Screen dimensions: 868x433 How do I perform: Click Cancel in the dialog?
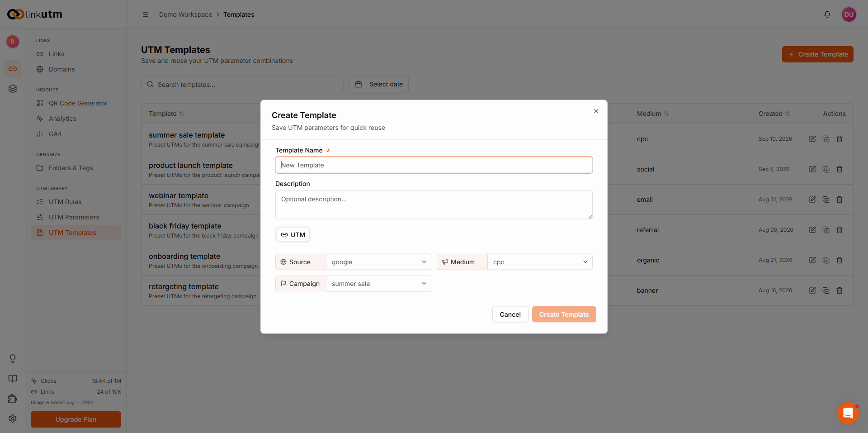point(510,314)
